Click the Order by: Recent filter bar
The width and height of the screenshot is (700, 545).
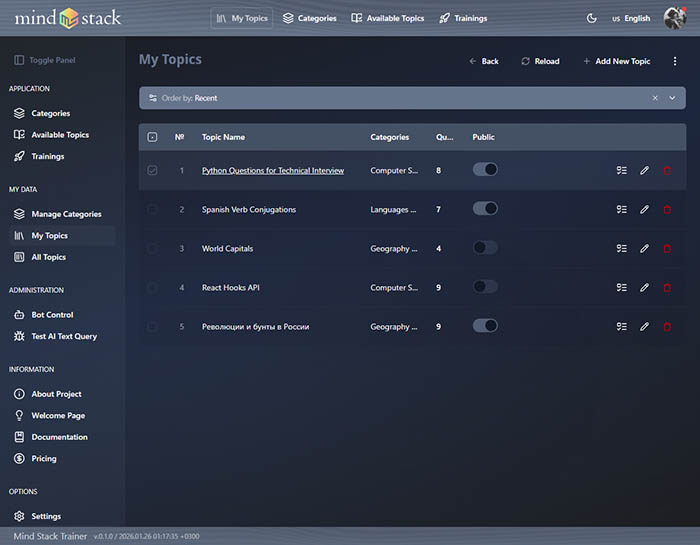[x=412, y=98]
